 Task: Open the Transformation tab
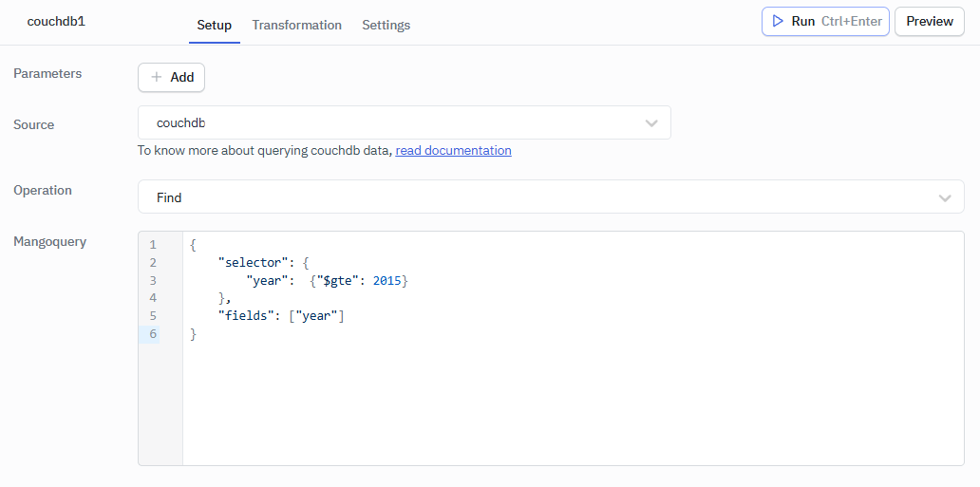[296, 25]
